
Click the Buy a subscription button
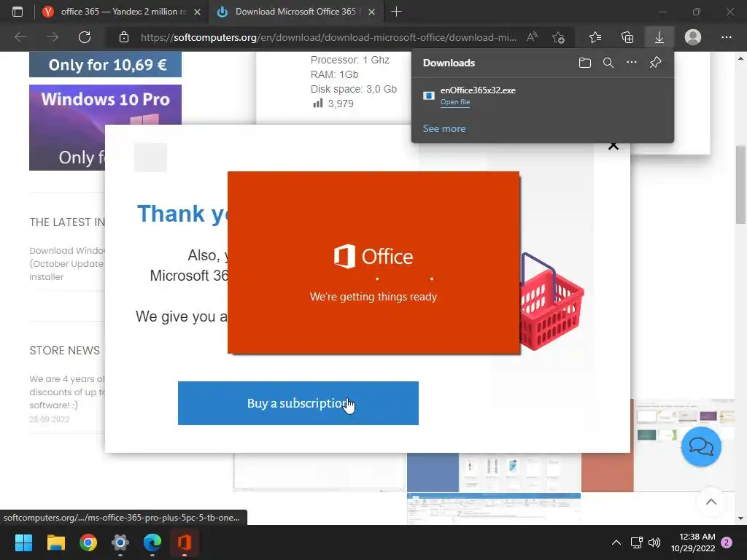[x=298, y=402]
